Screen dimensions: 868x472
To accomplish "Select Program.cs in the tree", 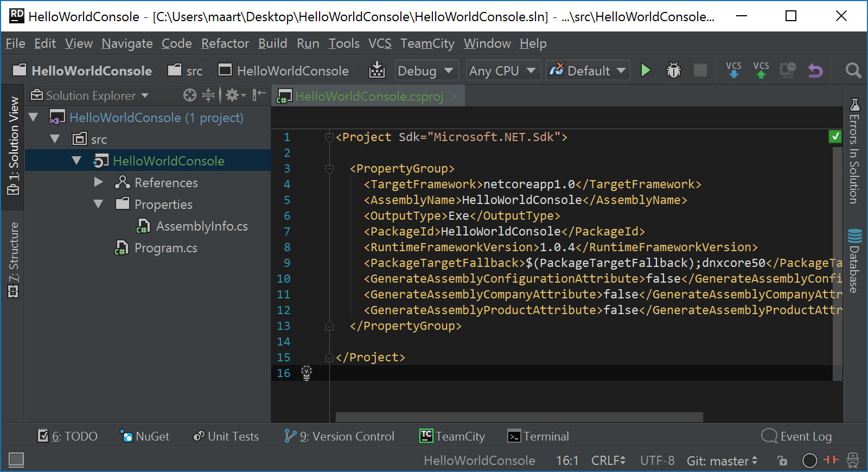I will click(x=156, y=247).
